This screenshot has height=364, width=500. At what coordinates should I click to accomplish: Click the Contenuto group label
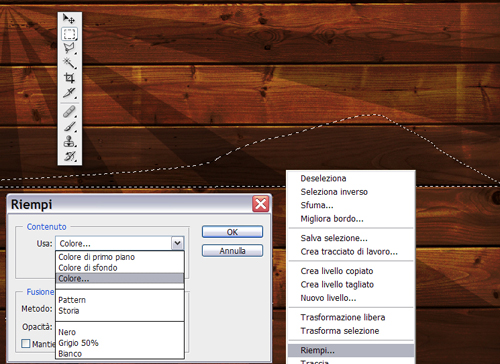click(x=46, y=227)
